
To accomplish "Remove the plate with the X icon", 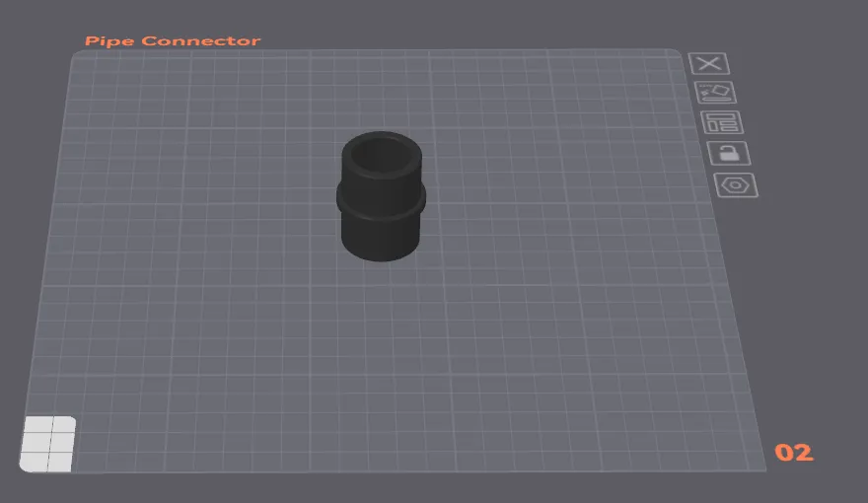I will 708,64.
